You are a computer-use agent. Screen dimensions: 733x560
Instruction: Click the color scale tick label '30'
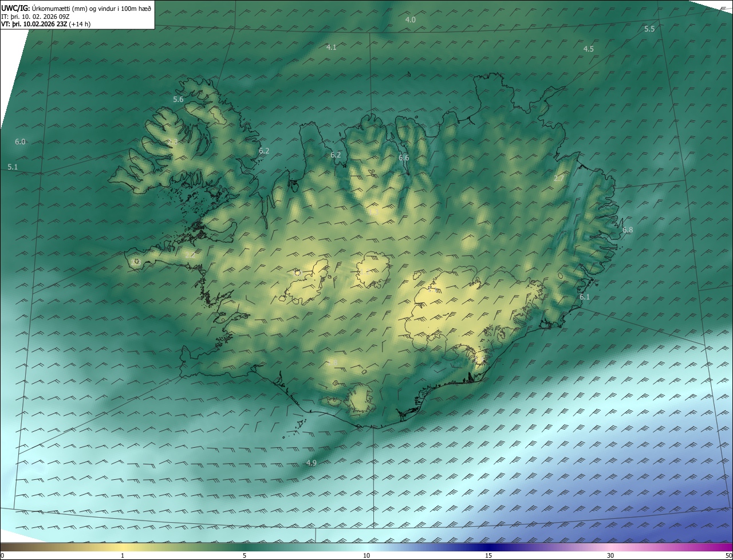pos(610,556)
